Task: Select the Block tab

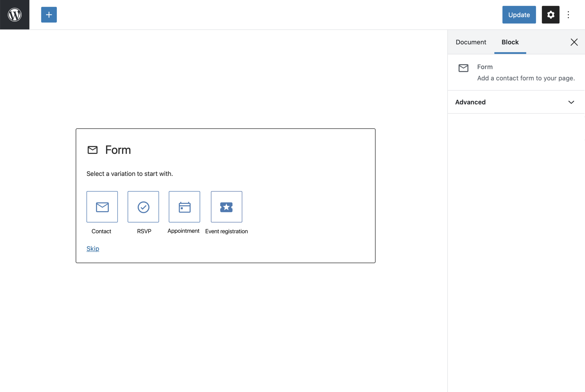Action: [x=510, y=42]
